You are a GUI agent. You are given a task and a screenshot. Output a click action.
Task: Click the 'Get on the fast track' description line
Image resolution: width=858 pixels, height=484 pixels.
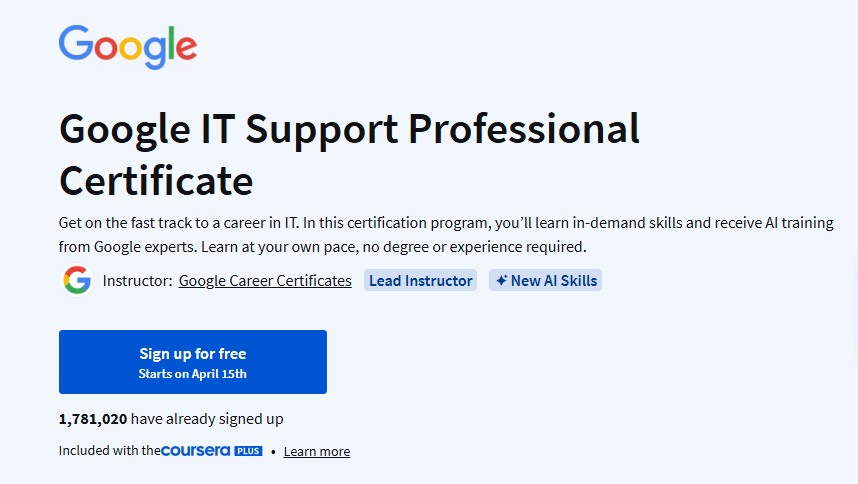click(x=446, y=223)
